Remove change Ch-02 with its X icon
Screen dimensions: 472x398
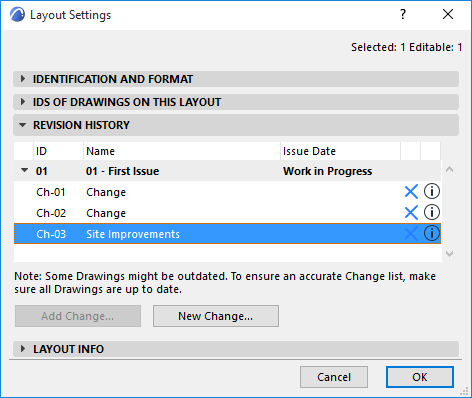(x=411, y=213)
